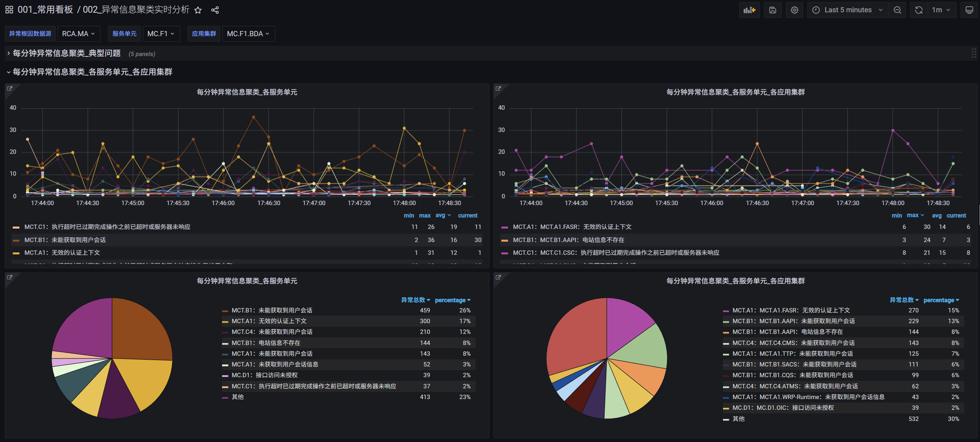Toggle 其他 slice in left pie legend

tap(238, 397)
